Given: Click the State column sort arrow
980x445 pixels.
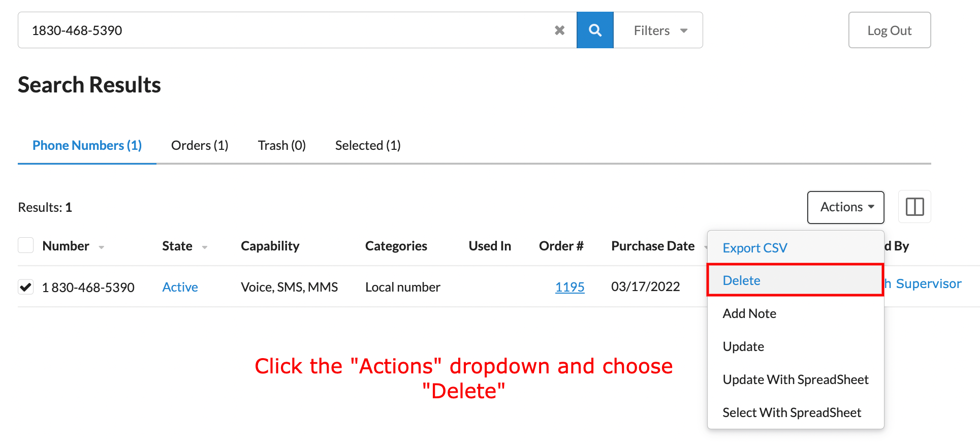Looking at the screenshot, I should 205,247.
